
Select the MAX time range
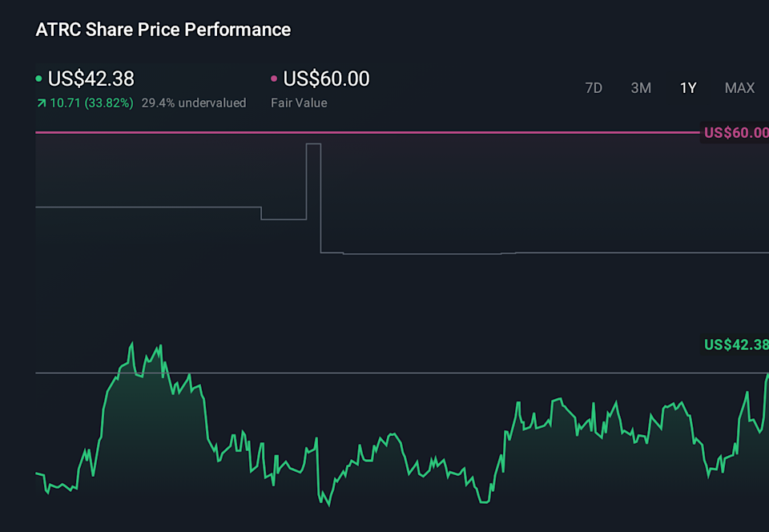tap(739, 88)
